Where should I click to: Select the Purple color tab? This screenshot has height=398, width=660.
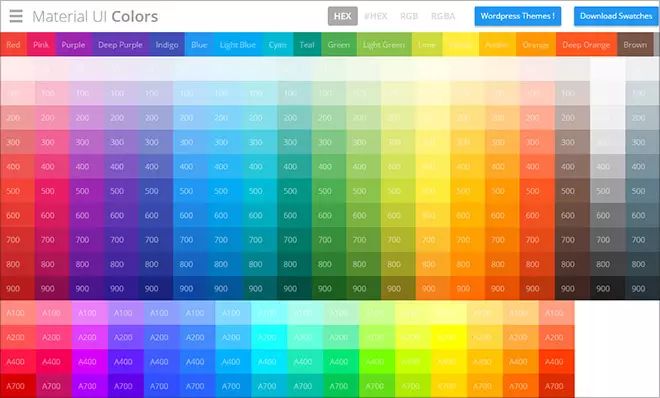point(73,45)
